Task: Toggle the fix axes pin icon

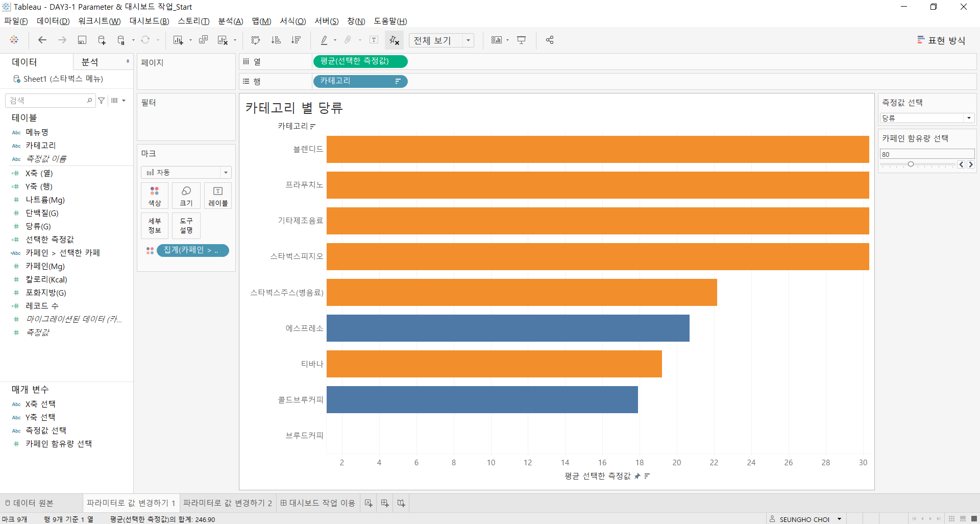Action: 394,40
